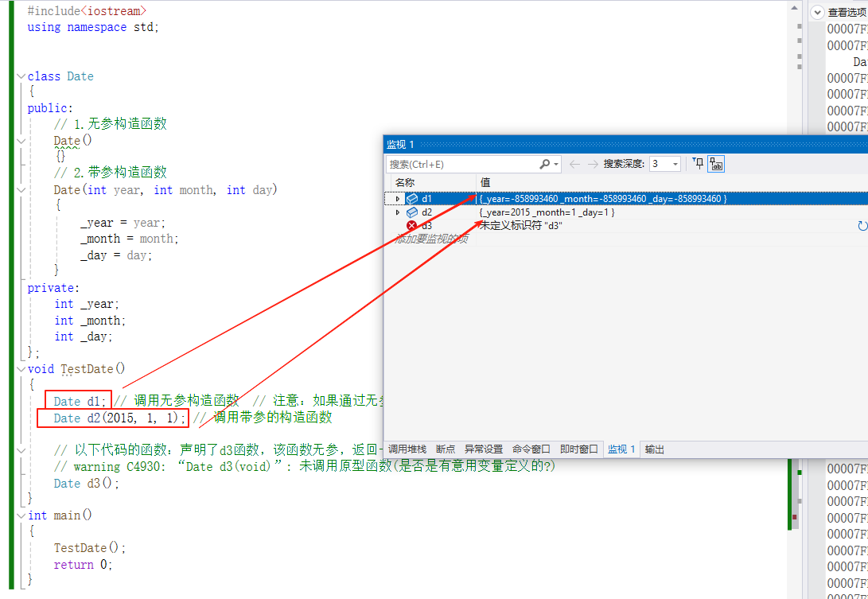The height and width of the screenshot is (599, 868).
Task: Click the '_month = month;' assignment
Action: pos(129,239)
